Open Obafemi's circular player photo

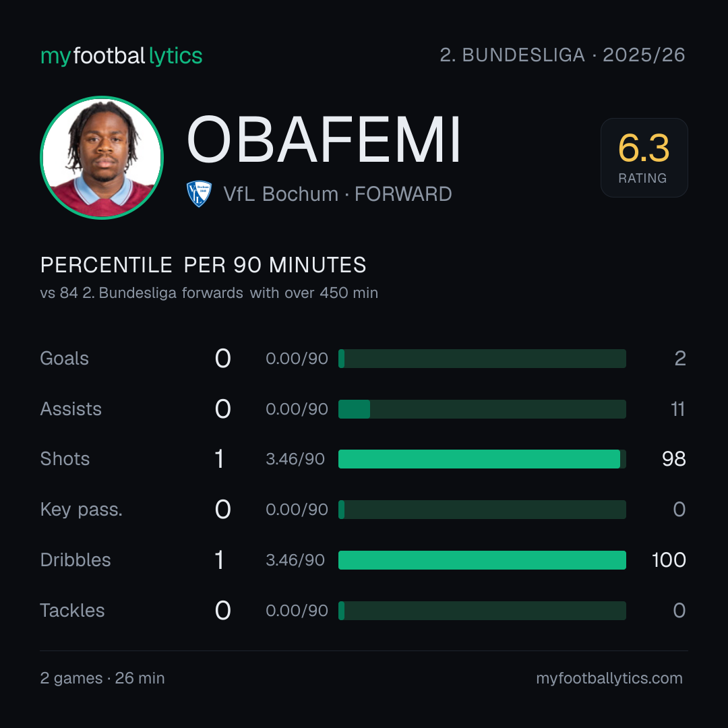click(102, 157)
